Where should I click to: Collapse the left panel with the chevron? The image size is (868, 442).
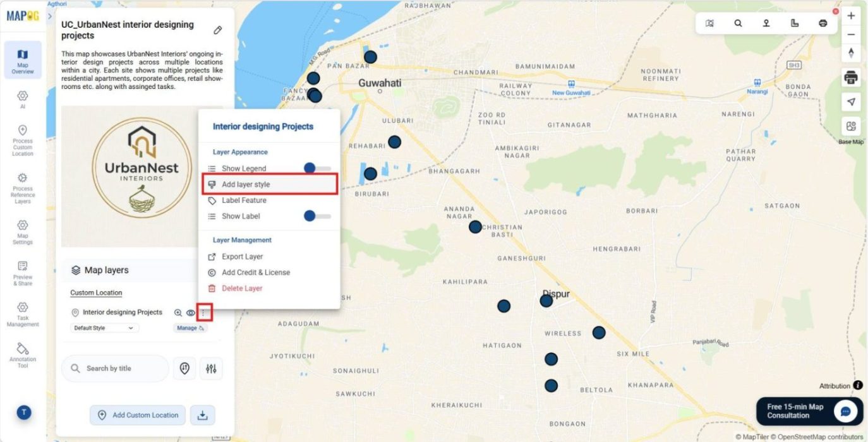49,16
